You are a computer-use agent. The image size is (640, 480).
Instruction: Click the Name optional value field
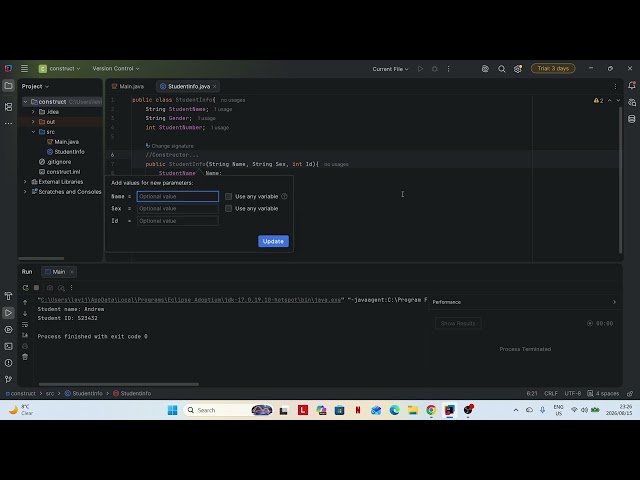pos(178,196)
